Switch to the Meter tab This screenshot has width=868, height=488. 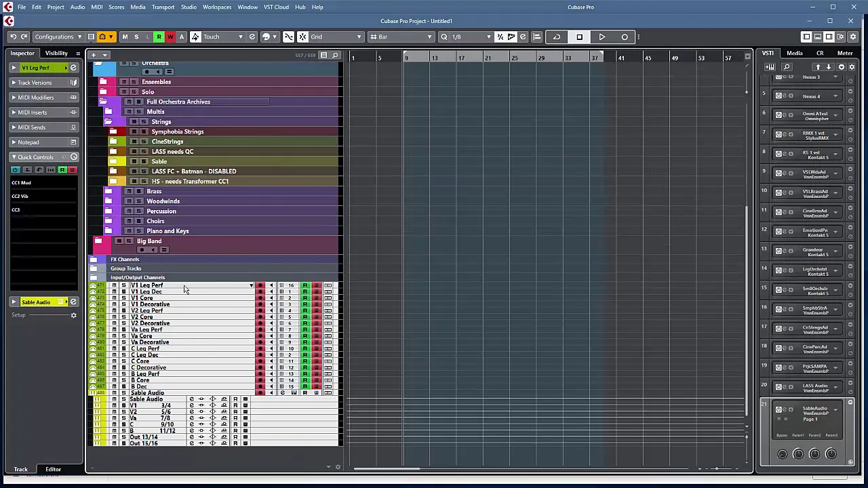845,53
